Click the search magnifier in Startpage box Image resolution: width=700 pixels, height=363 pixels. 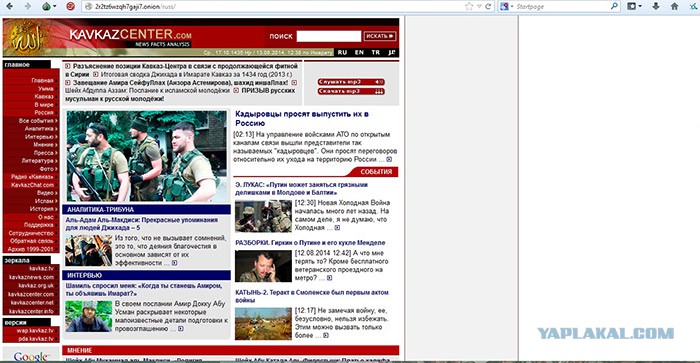coord(614,6)
